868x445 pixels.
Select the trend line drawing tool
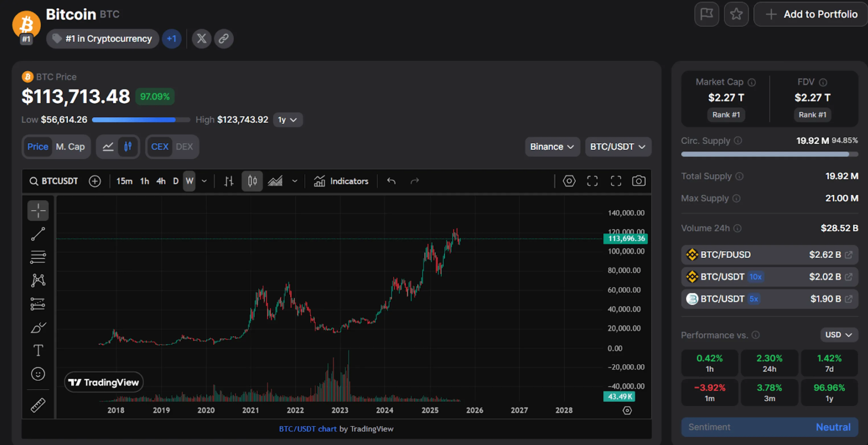click(38, 234)
